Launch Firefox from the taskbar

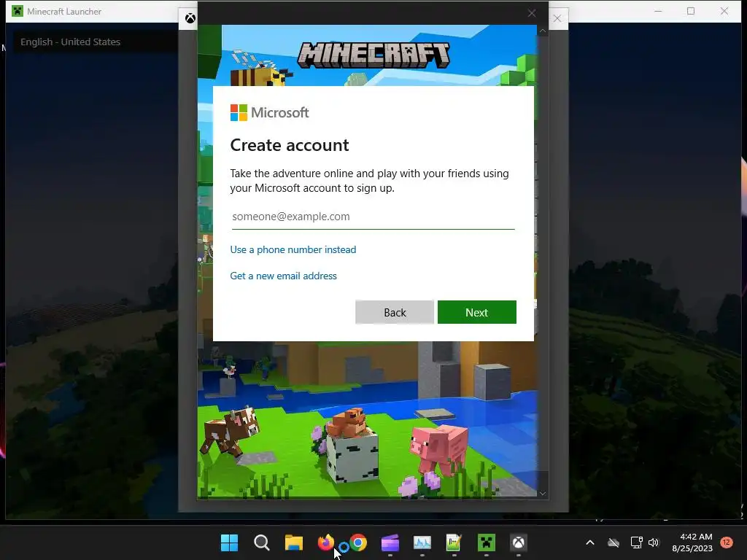[326, 542]
